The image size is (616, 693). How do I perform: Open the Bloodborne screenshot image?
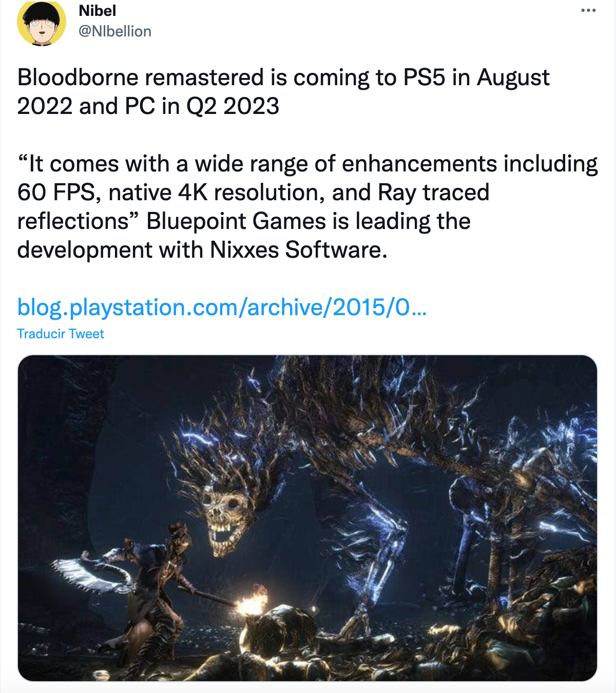[307, 518]
